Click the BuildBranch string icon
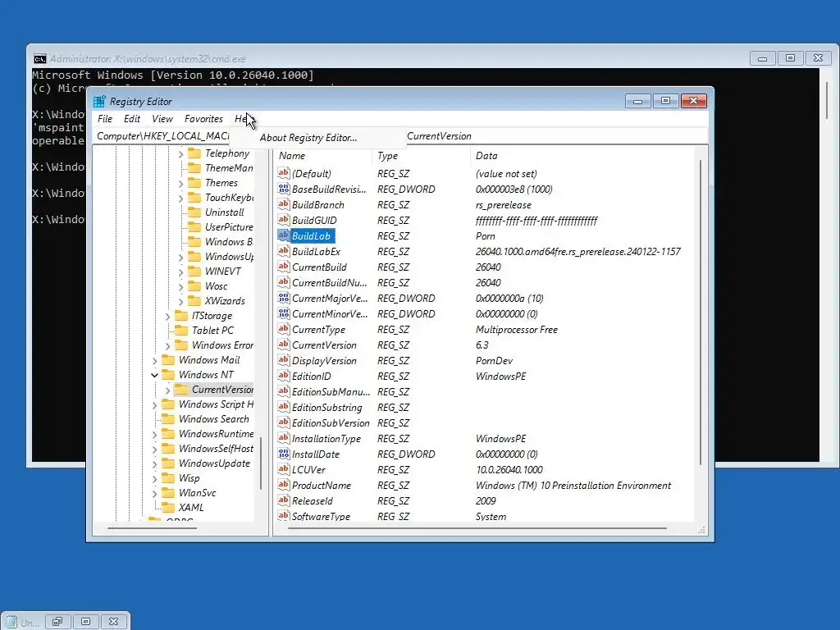Image resolution: width=840 pixels, height=630 pixels. click(x=283, y=204)
